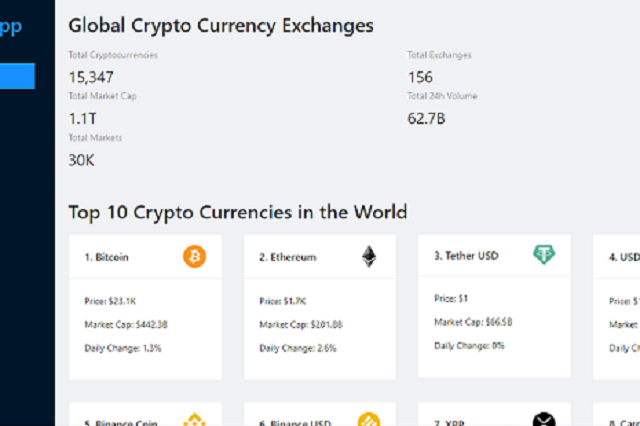Viewport: 640px width, 426px height.
Task: Open the 6. Binance USD card
Action: click(x=320, y=414)
